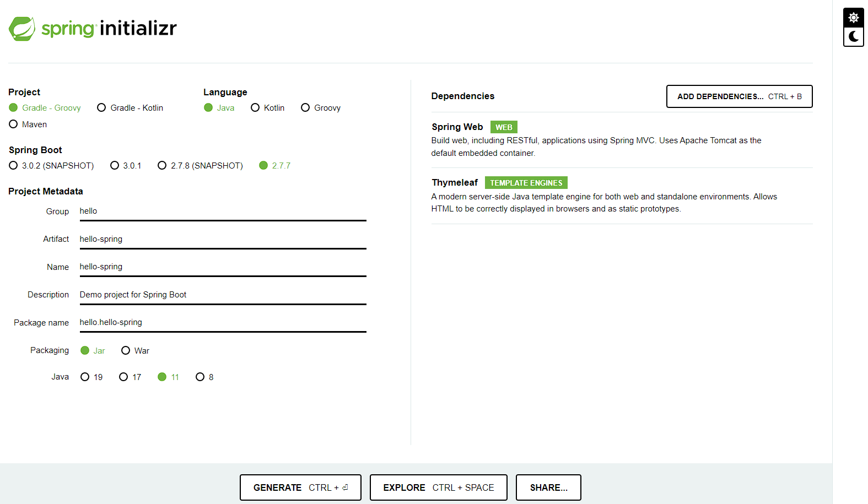Select Java as the language
868x504 pixels.
219,108
